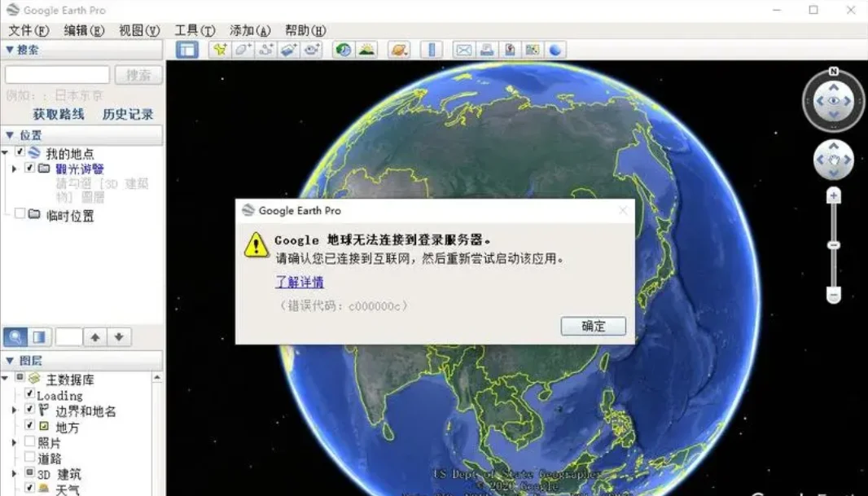
Task: Expand the 3D 建筑 layer node
Action: [15, 474]
